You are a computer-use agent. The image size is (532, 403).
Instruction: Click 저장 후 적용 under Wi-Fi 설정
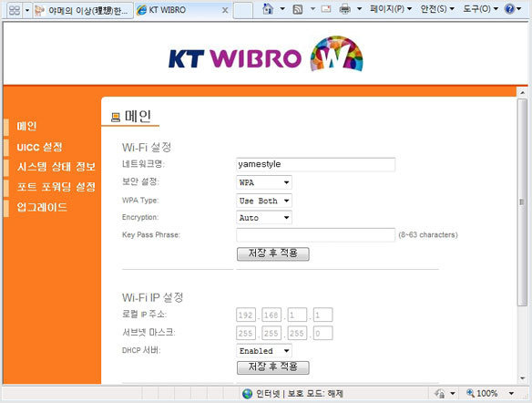coord(272,253)
